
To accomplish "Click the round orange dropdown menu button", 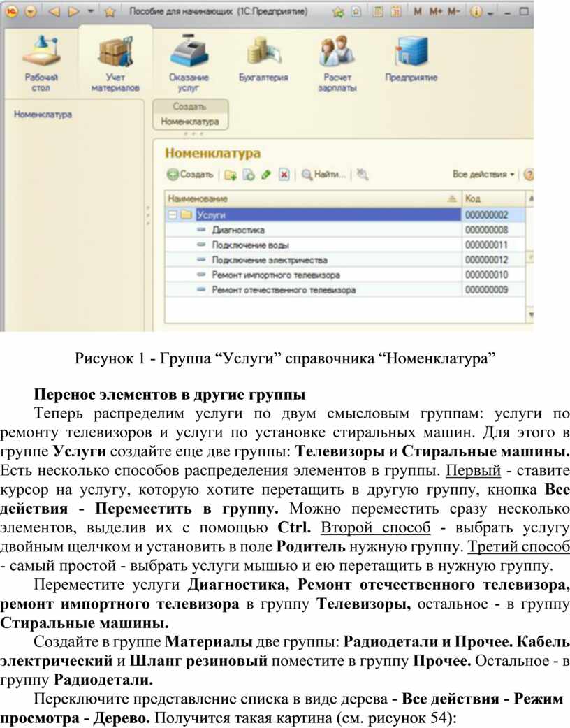I will 31,12.
